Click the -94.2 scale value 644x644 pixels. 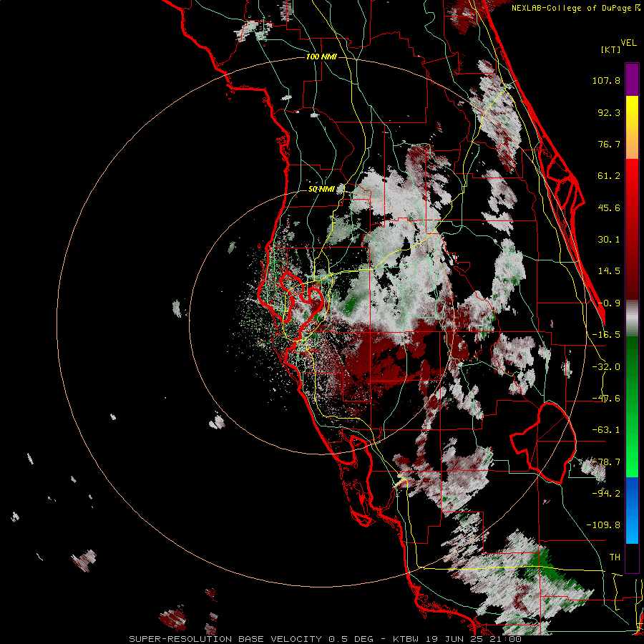606,493
